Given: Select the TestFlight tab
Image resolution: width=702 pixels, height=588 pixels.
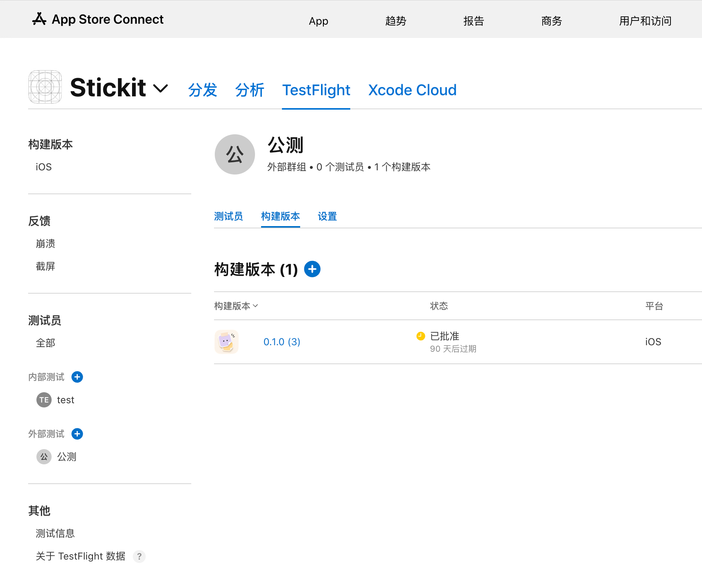Looking at the screenshot, I should [316, 90].
